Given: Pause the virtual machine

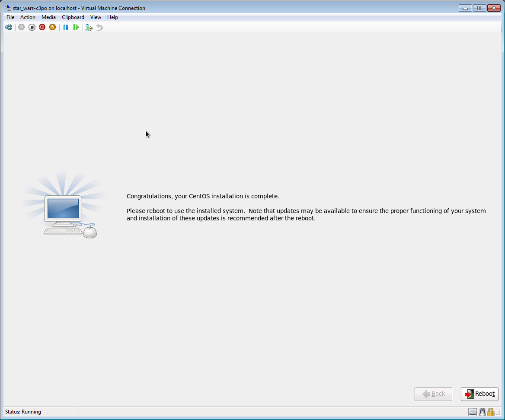Looking at the screenshot, I should pos(66,27).
